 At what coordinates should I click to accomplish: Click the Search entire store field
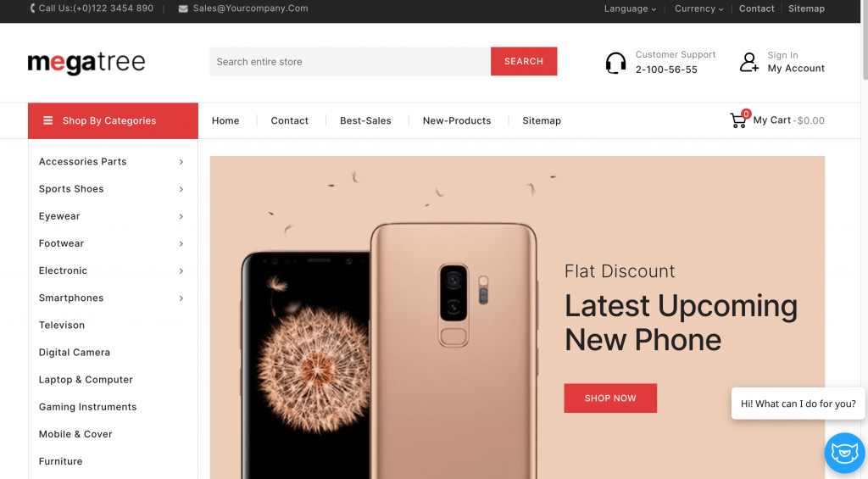(x=350, y=62)
